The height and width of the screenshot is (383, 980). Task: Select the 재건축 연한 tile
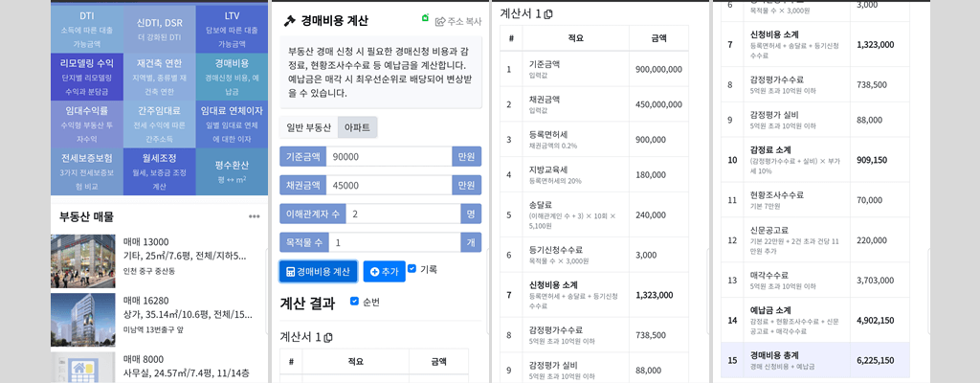point(160,77)
